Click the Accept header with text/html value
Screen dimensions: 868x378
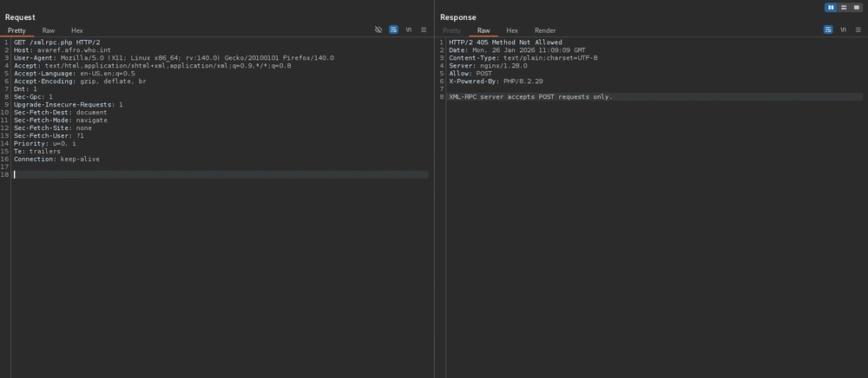point(152,66)
